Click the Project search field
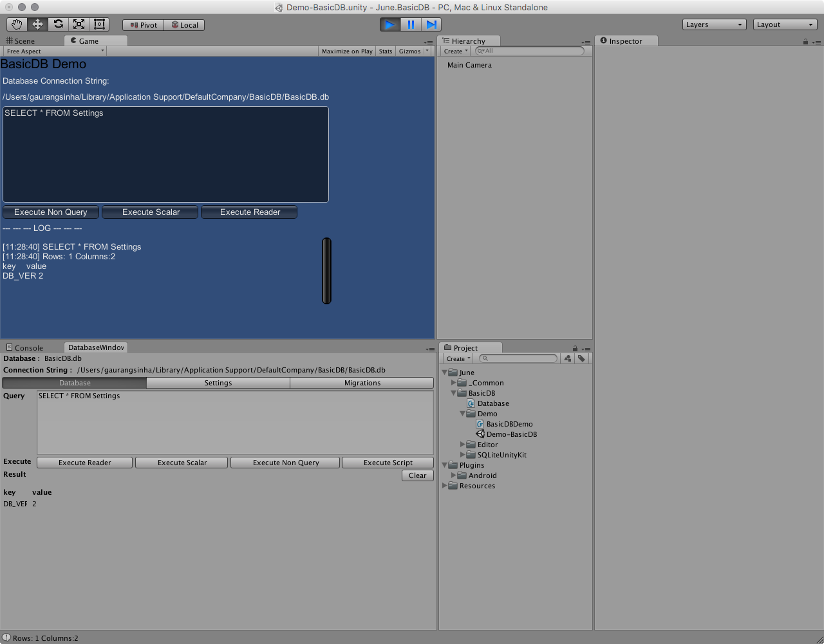The image size is (824, 644). [518, 358]
